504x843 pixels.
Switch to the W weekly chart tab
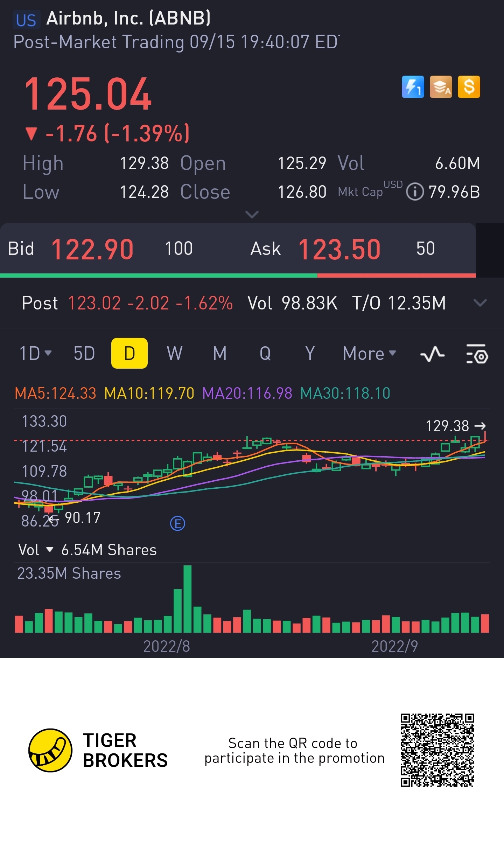[175, 353]
